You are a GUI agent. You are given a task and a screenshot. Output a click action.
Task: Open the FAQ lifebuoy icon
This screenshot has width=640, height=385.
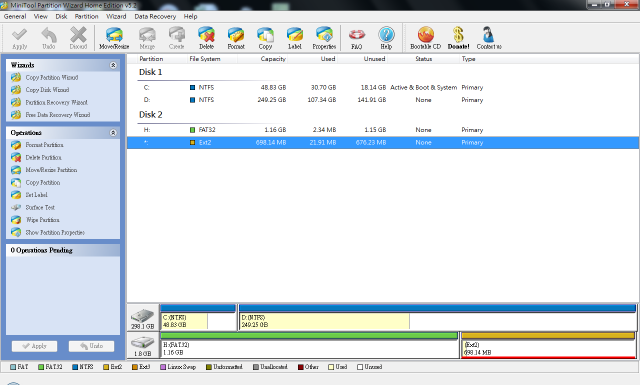[357, 35]
